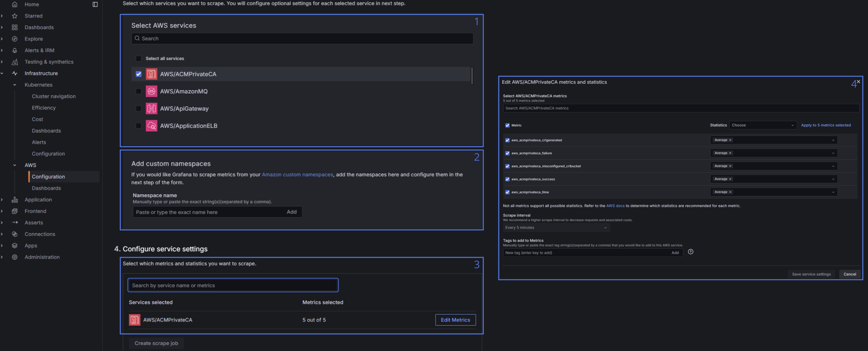
Task: Open Testing & synthetics via its chart icon
Action: coord(15,62)
